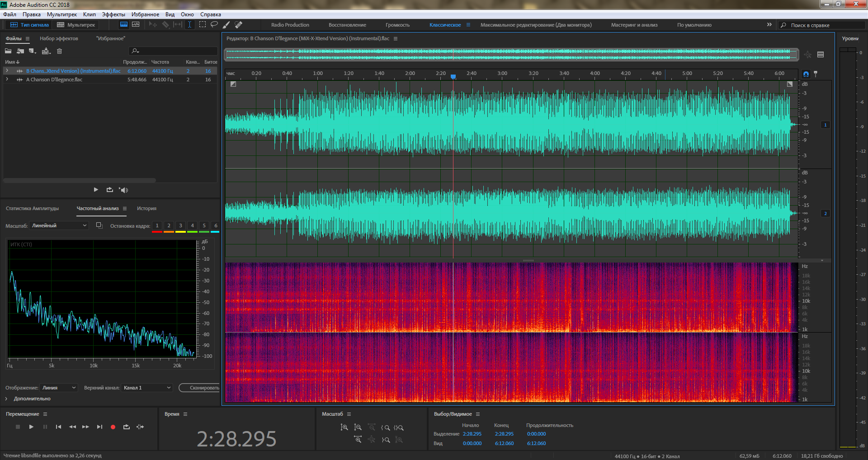Switch to Multitrack (Мультитрек) view
This screenshot has height=460, width=868.
tap(76, 25)
